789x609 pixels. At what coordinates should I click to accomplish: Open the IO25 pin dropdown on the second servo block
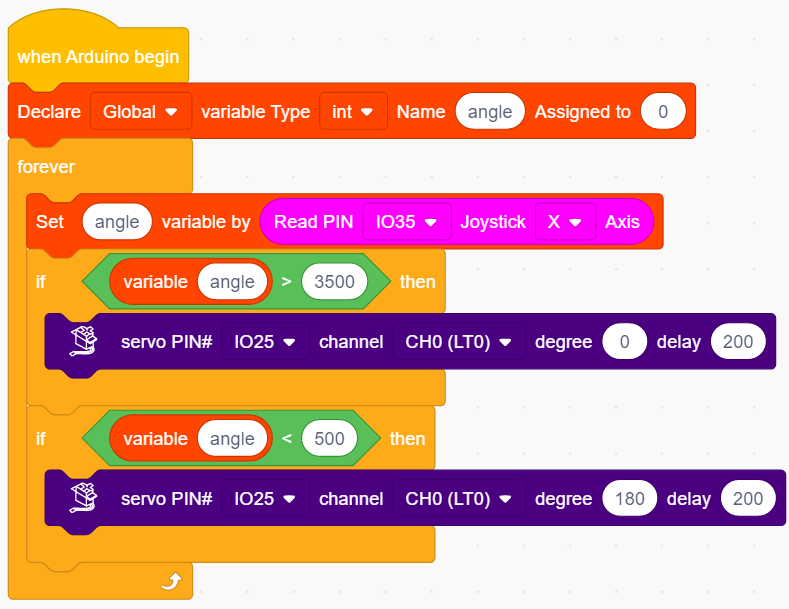coord(265,499)
